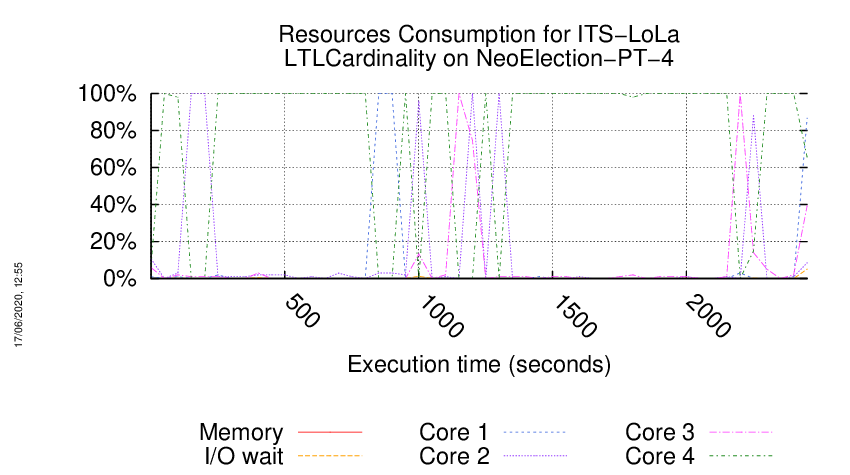Screen dimensions: 850x475
Task: Click the 'Execution time (seconds)' axis title
Action: [479, 364]
